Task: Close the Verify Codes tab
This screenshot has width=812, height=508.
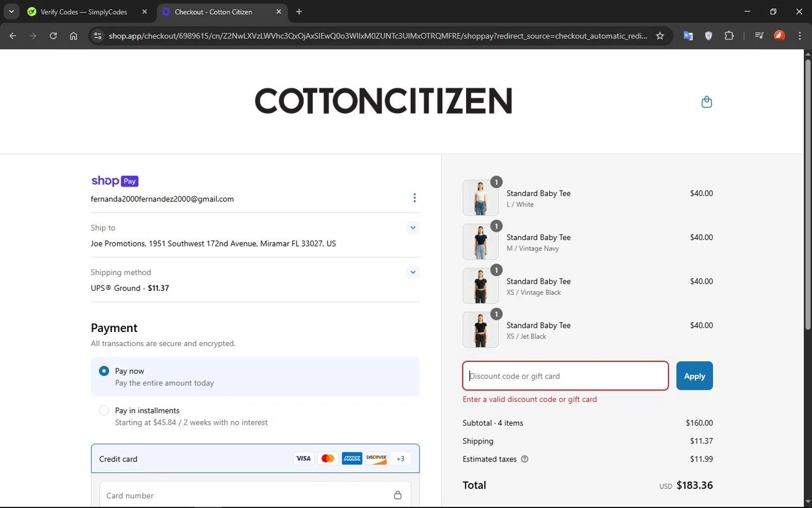Action: pos(145,11)
